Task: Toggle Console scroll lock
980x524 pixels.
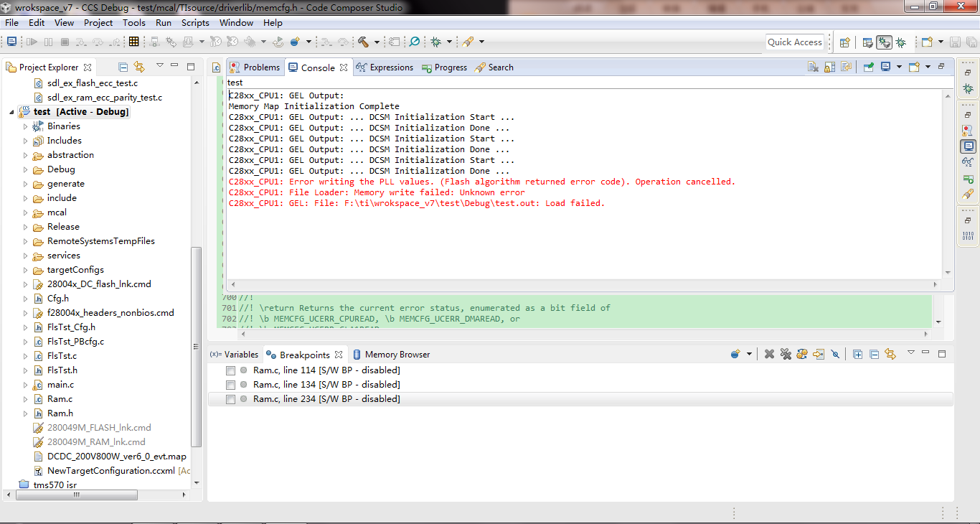Action: (x=829, y=67)
